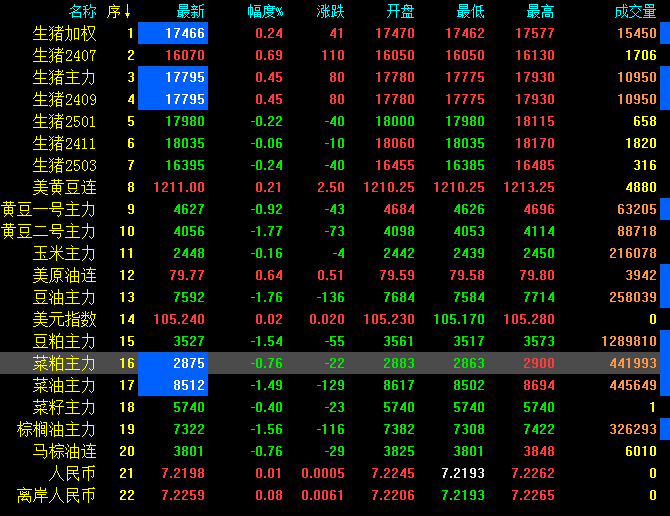
Task: Click the 最高 column header
Action: tap(540, 11)
